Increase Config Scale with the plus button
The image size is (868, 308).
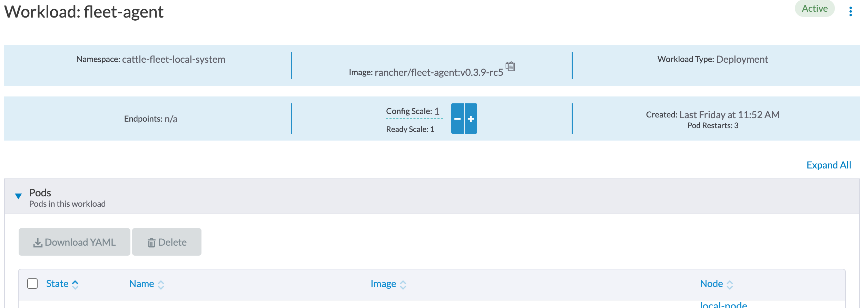[471, 119]
